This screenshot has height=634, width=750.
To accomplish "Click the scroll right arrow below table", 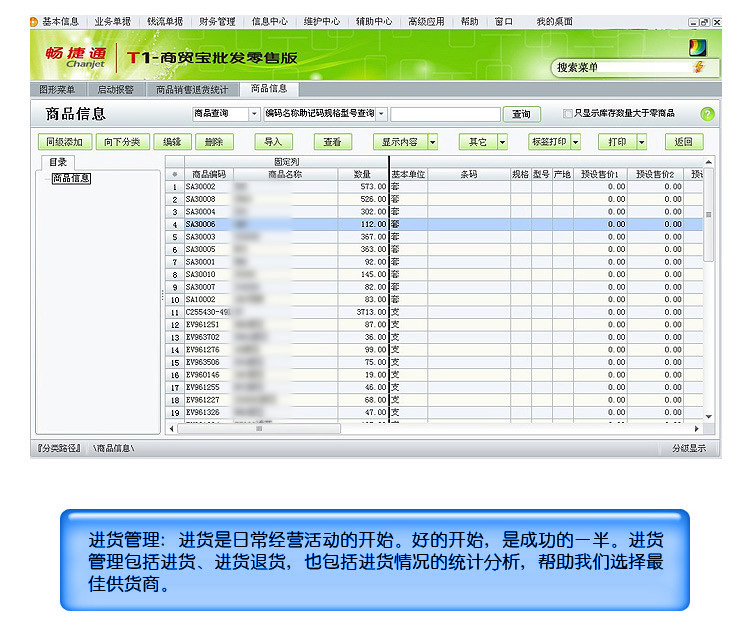I will (x=696, y=429).
